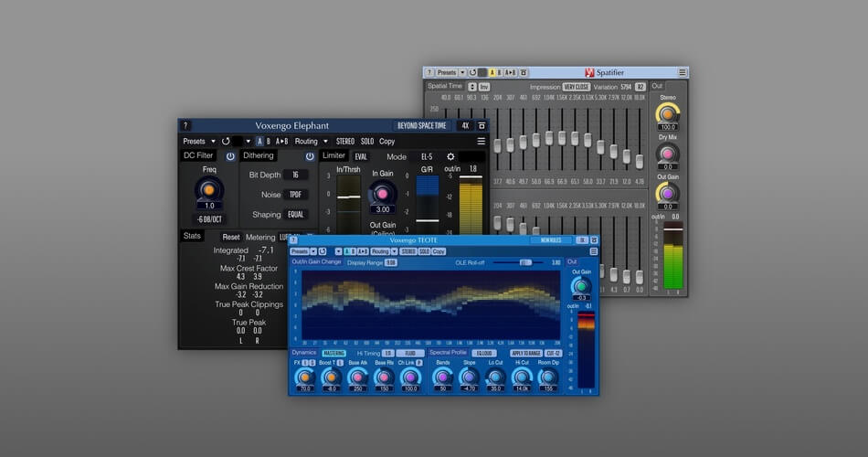Click the Elephant STEREO channel selector
Image resolution: width=868 pixels, height=457 pixels.
tap(345, 142)
